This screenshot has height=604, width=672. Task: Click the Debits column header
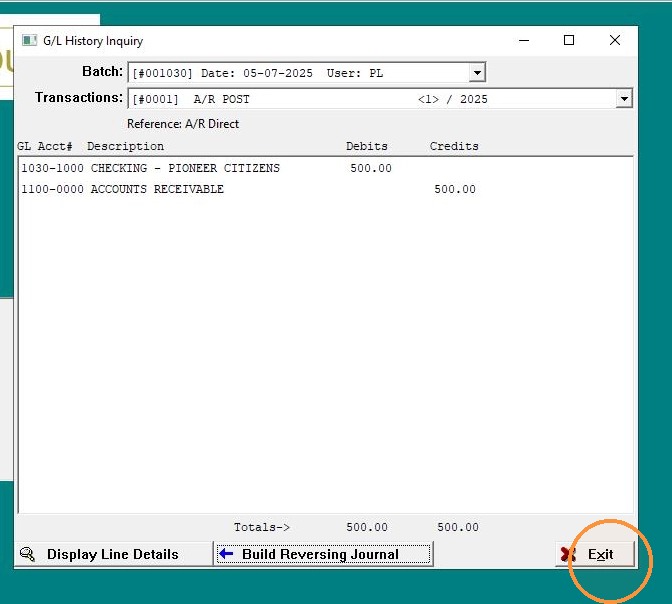[x=367, y=146]
